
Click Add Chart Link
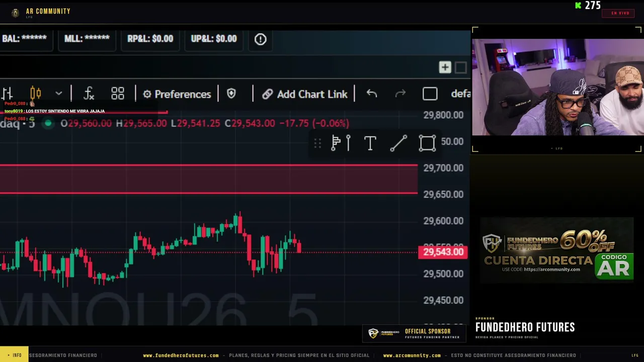pyautogui.click(x=304, y=94)
